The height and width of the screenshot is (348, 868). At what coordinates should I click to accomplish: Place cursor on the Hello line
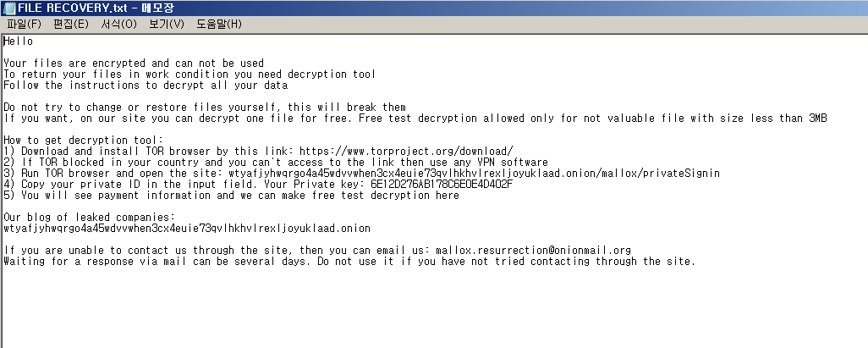point(19,41)
